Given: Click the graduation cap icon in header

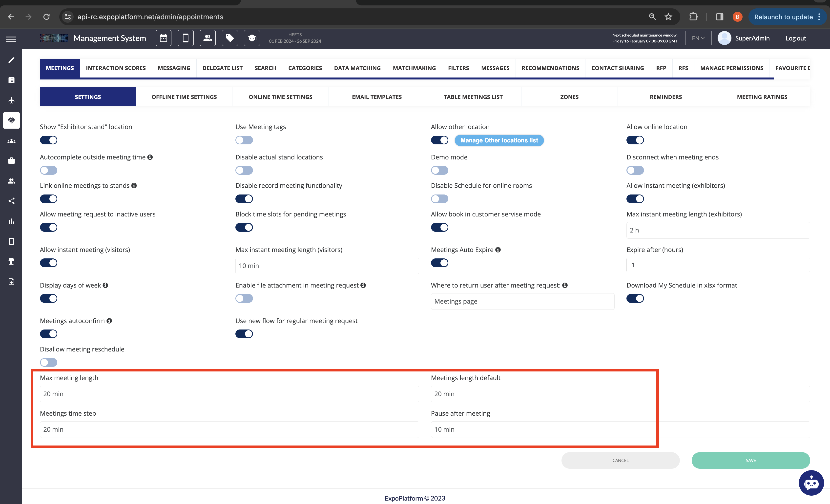Looking at the screenshot, I should click(x=252, y=38).
